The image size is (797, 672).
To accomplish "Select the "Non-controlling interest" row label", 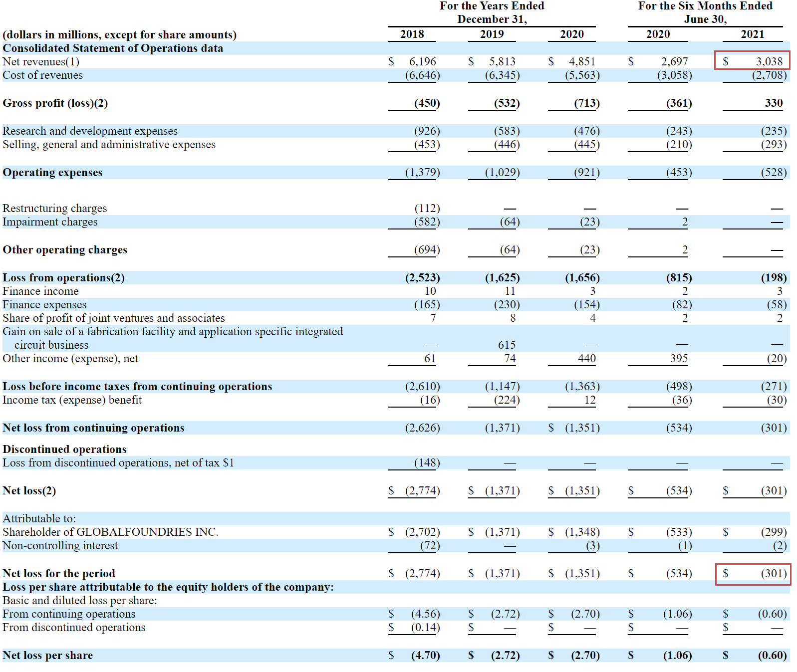I will point(60,545).
